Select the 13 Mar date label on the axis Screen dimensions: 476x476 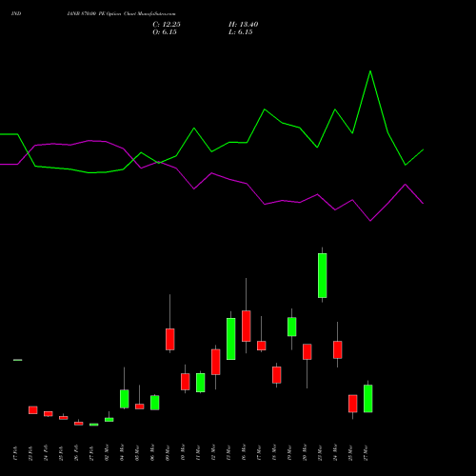click(x=228, y=453)
